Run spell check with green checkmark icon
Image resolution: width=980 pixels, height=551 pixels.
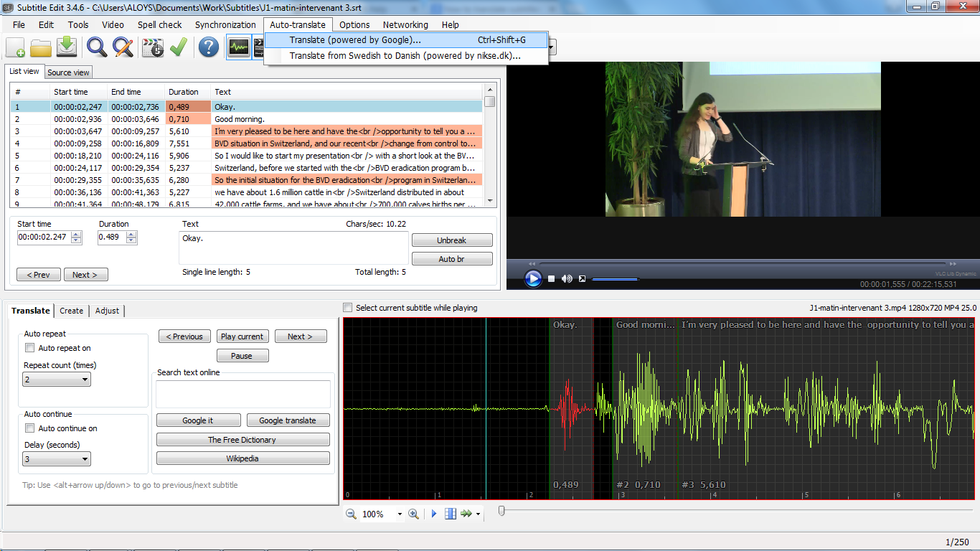[179, 48]
